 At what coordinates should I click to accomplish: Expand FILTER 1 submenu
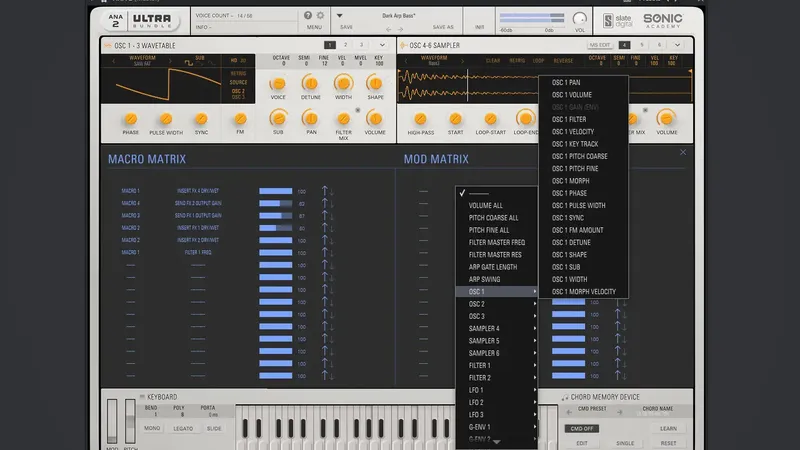[x=496, y=365]
